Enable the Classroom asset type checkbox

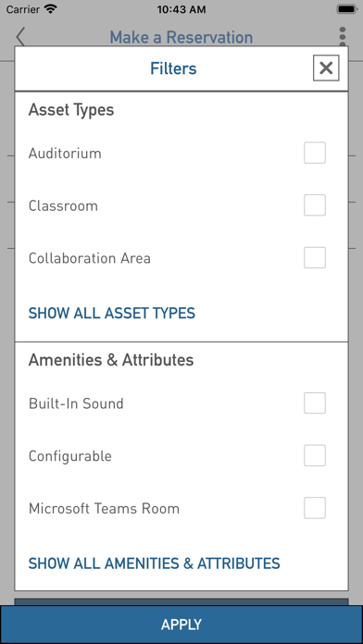tap(315, 205)
